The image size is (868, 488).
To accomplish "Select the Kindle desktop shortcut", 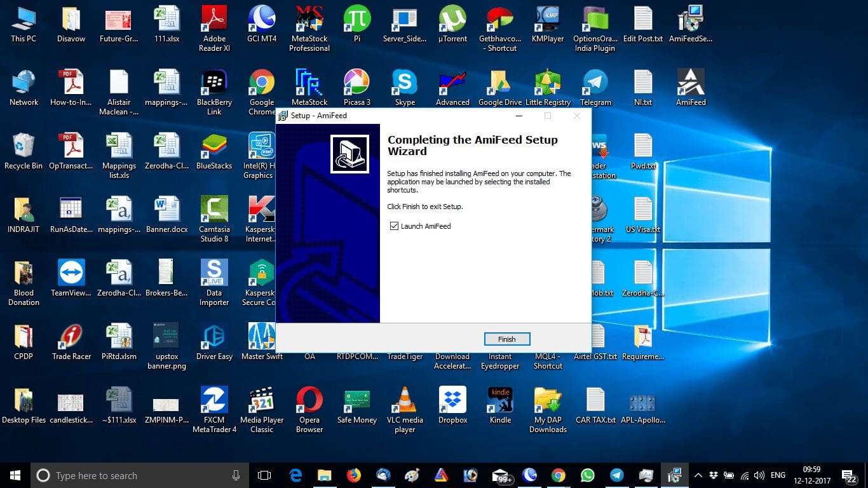I will coord(500,405).
